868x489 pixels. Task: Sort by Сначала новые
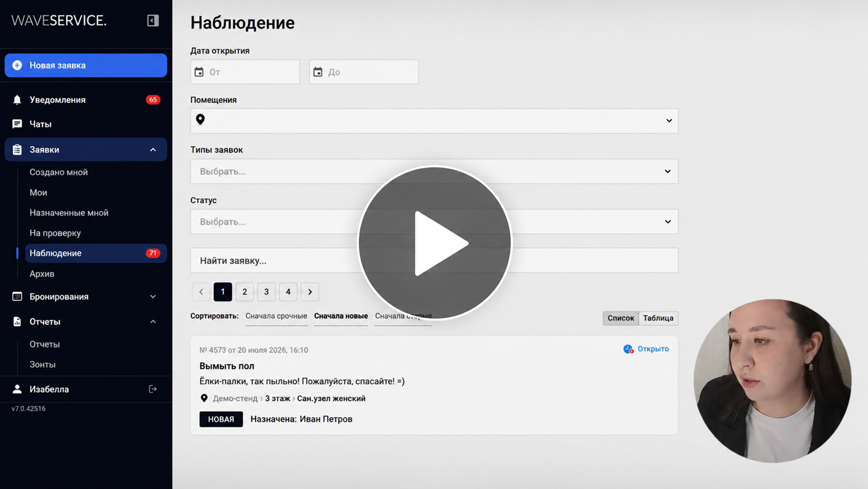(x=341, y=316)
